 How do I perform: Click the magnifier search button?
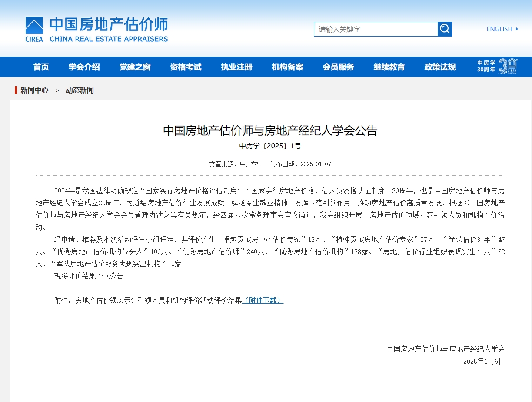[445, 29]
